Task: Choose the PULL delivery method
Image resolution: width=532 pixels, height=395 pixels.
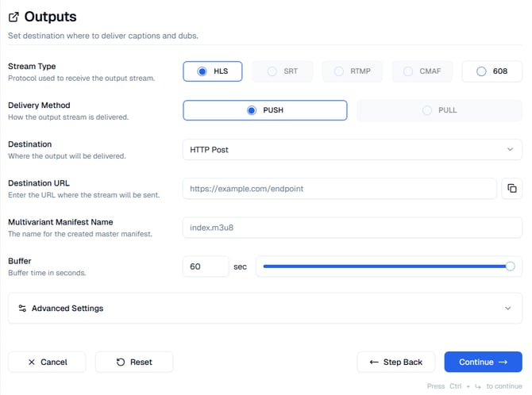Action: 439,110
